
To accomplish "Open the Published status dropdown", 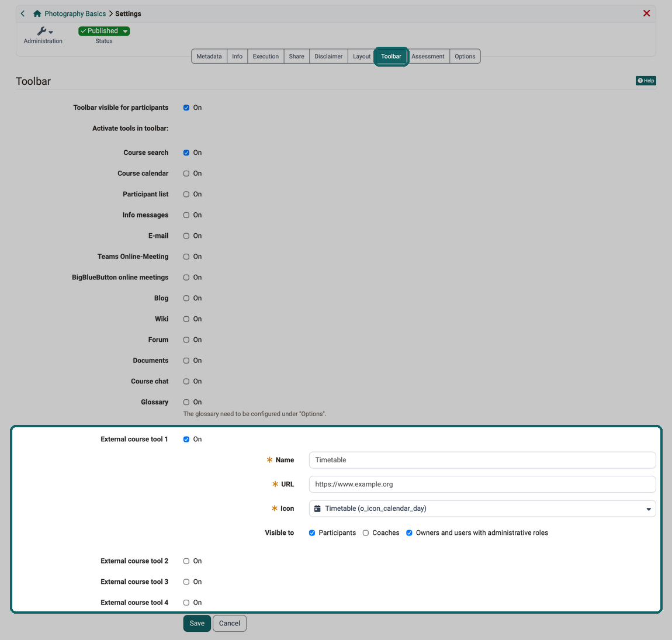I will 103,31.
